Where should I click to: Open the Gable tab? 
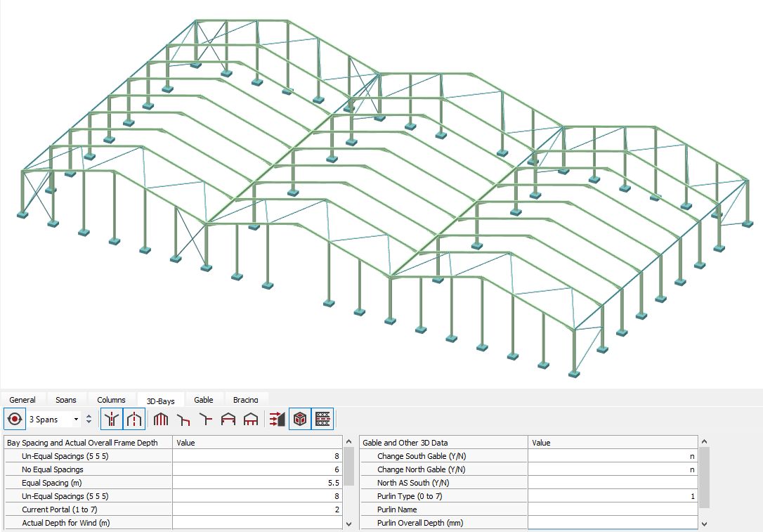click(204, 400)
